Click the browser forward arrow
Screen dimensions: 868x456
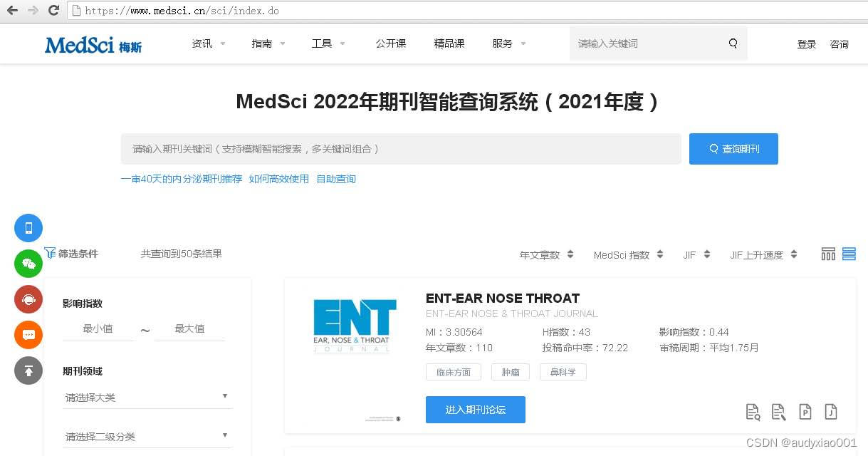(x=33, y=11)
